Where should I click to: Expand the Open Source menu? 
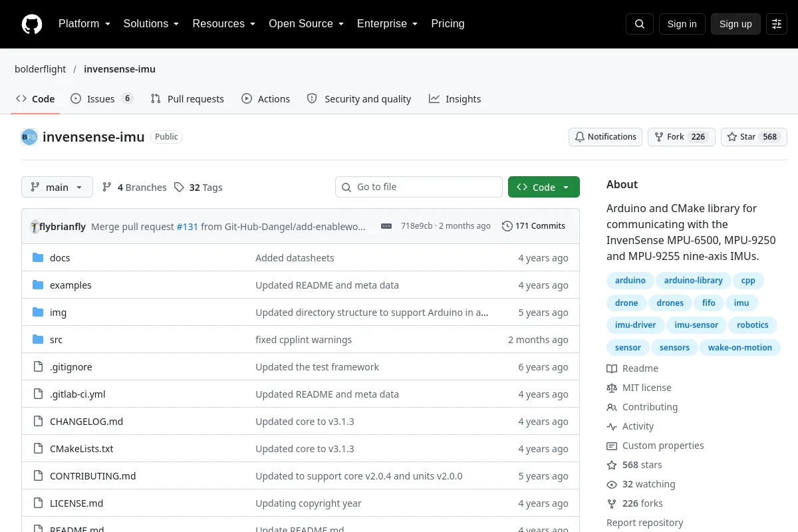tap(306, 24)
